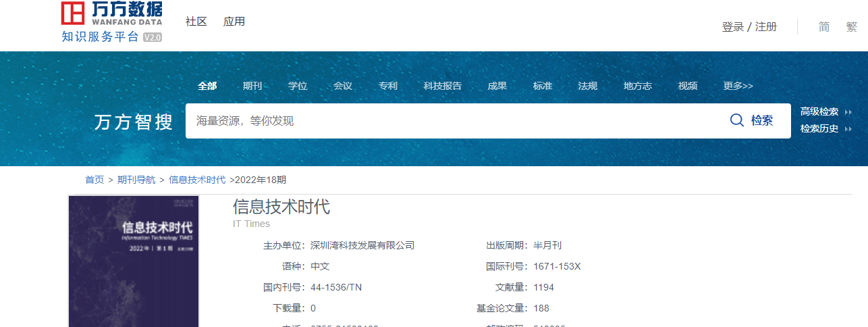Click 知识服务平台 text under logo
The height and width of the screenshot is (327, 868).
pyautogui.click(x=101, y=37)
